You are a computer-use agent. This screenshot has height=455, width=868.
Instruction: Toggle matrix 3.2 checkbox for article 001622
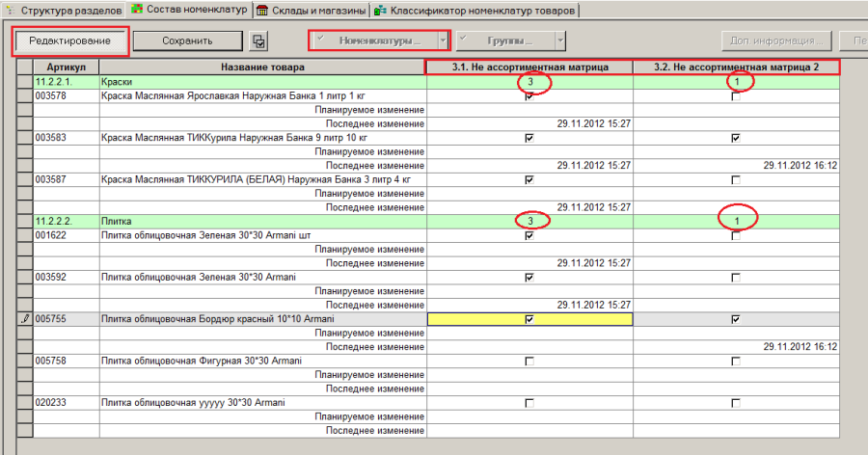click(736, 236)
